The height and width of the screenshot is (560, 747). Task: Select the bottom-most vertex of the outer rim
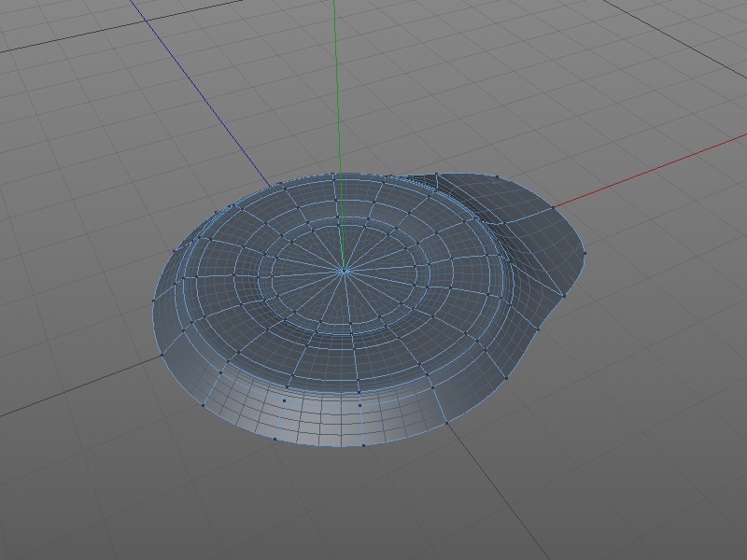(363, 445)
